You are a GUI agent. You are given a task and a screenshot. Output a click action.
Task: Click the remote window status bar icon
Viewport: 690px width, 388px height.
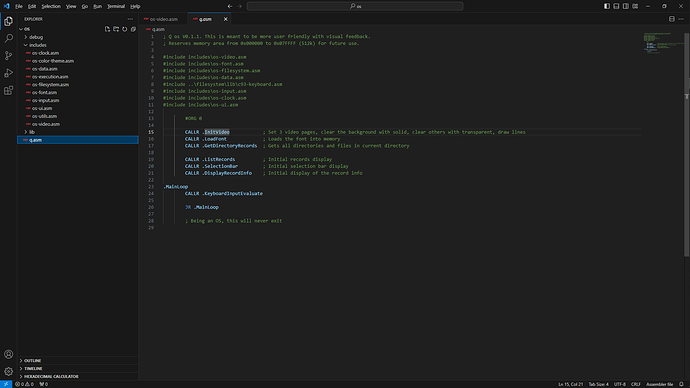pyautogui.click(x=6, y=384)
